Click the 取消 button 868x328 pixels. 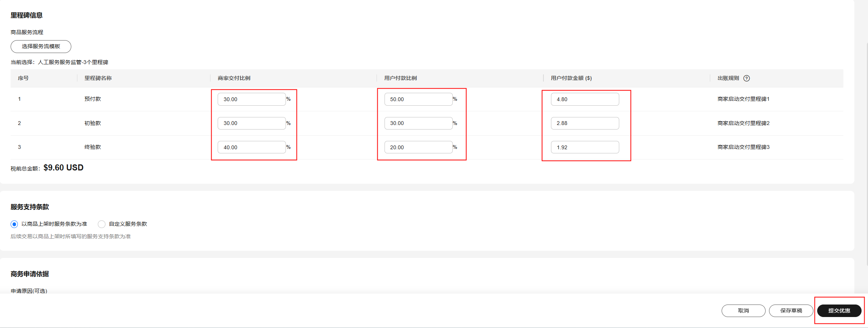pos(743,311)
